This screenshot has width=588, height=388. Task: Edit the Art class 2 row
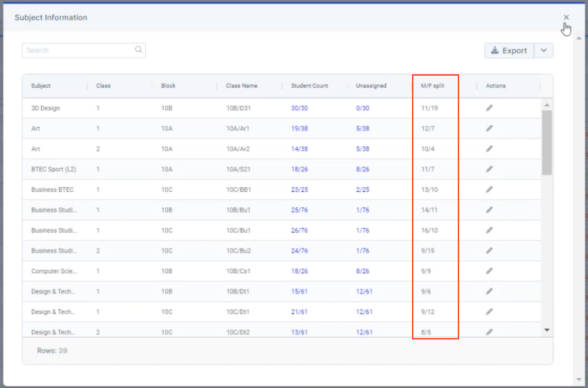(x=489, y=149)
